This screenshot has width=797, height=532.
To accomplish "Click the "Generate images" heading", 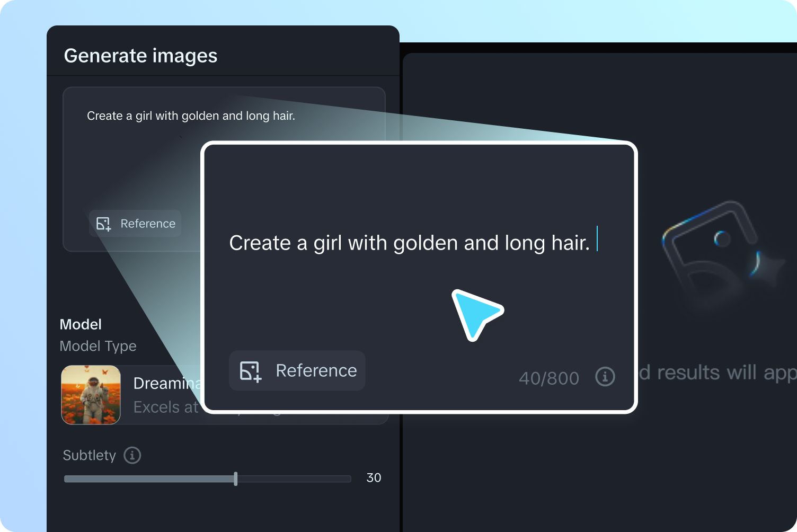I will [140, 56].
